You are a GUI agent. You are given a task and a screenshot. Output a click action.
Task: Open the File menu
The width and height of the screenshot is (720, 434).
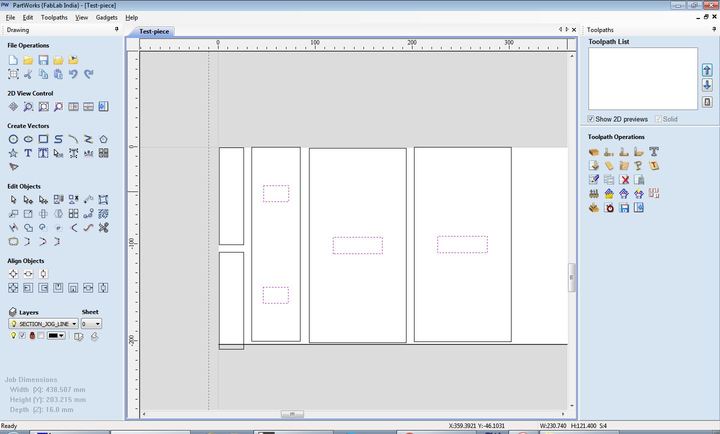(10, 17)
